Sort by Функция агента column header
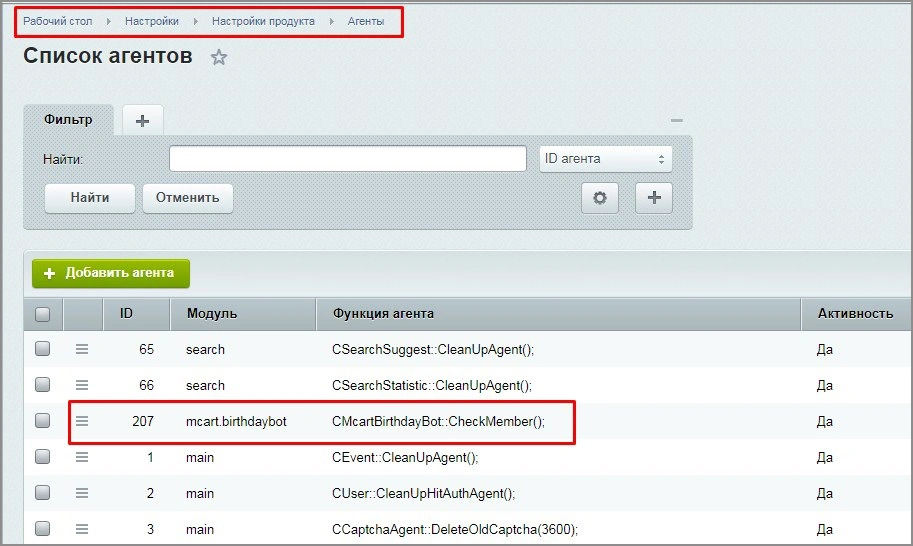 pyautogui.click(x=558, y=314)
